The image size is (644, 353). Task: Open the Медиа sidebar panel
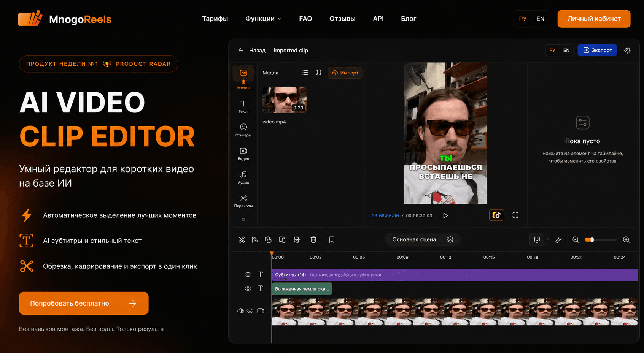(x=243, y=79)
